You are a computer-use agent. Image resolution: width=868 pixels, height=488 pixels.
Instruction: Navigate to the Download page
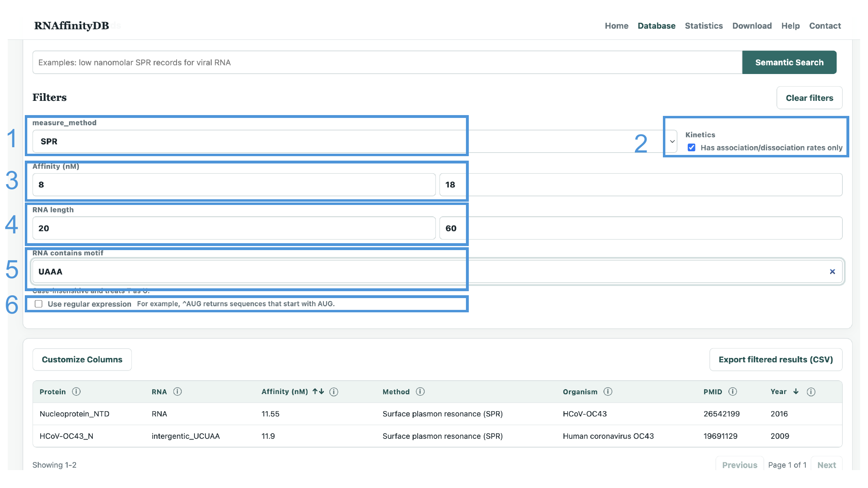[x=752, y=26]
